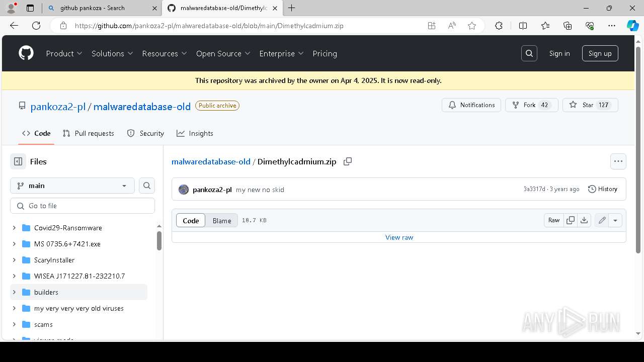Expand the Solutions menu
This screenshot has width=644, height=362.
(x=112, y=53)
